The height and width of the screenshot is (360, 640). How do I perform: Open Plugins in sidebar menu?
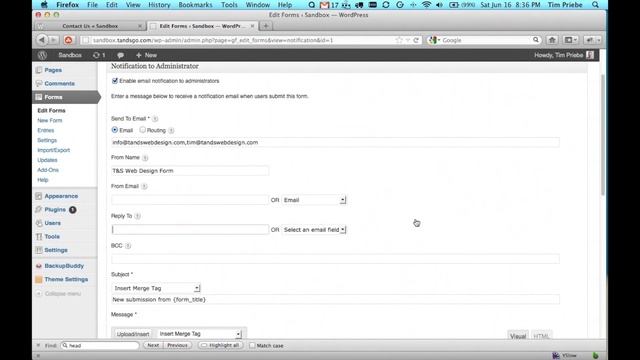(55, 209)
